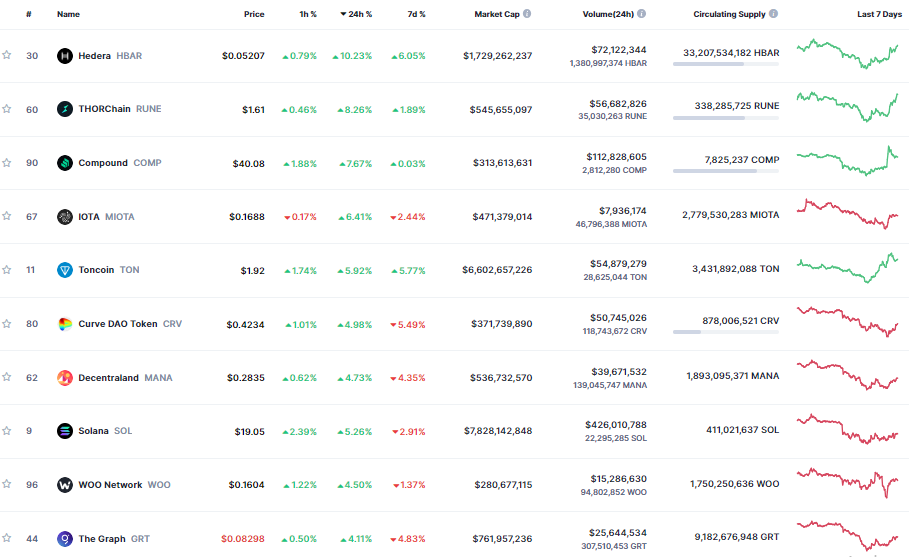This screenshot has width=915, height=557.
Task: Click Curve DAO 7d change 5.49%
Action: (x=408, y=325)
